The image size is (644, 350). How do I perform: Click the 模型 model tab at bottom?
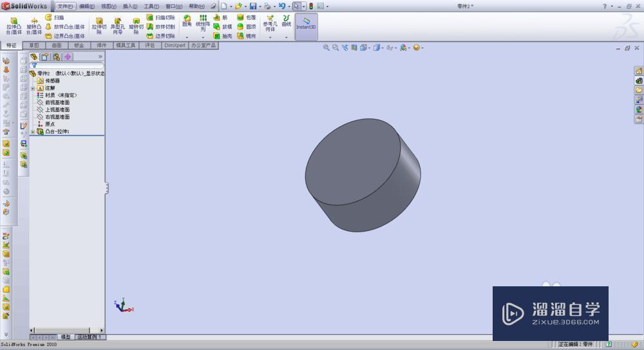pos(66,337)
